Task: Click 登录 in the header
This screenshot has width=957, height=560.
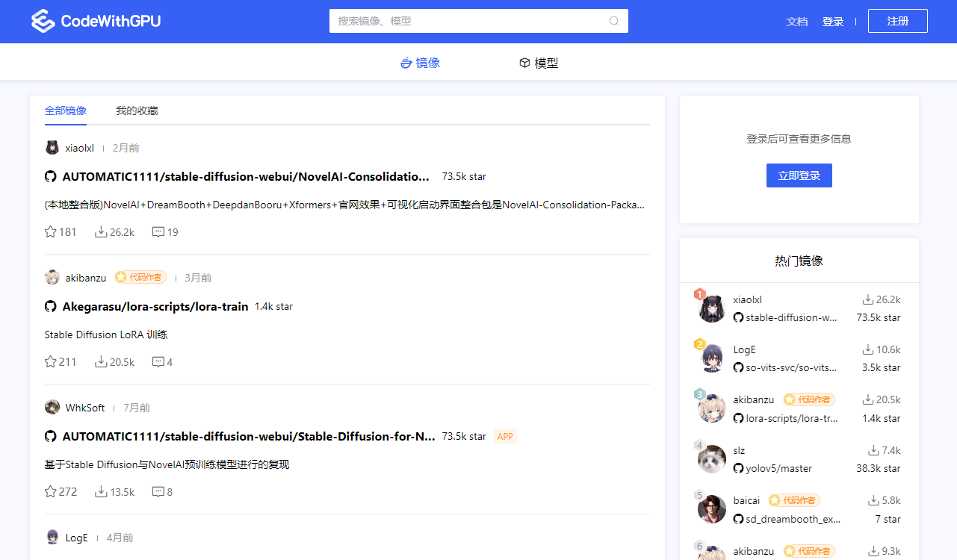Action: click(x=833, y=22)
